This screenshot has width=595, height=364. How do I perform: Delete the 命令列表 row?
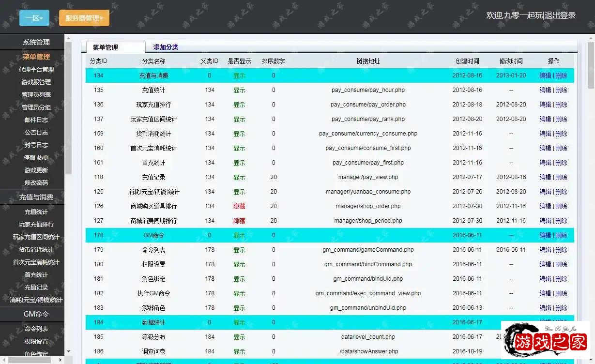pos(561,250)
